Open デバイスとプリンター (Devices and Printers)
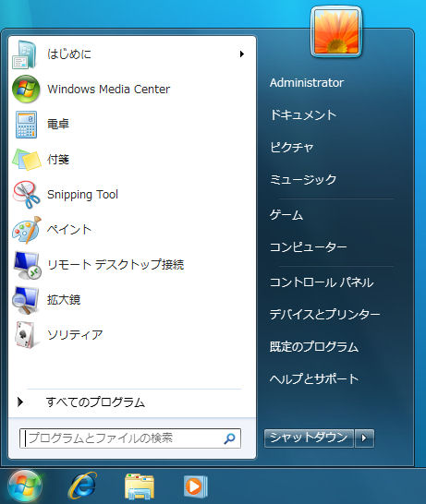426x504 pixels. click(325, 315)
